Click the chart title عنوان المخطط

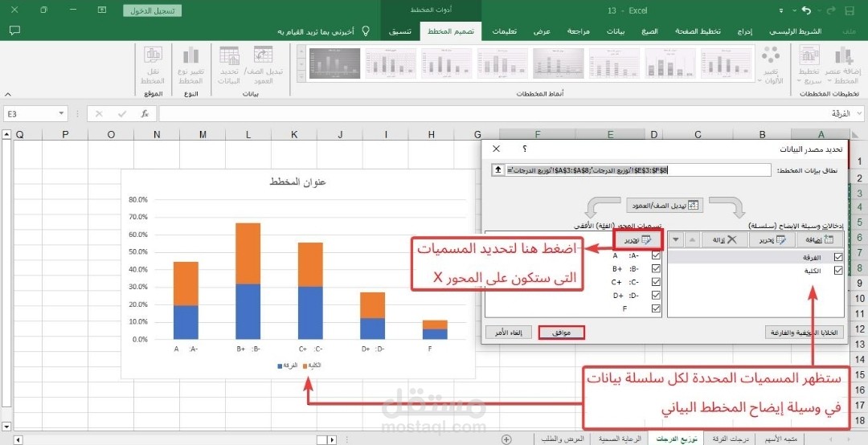298,182
